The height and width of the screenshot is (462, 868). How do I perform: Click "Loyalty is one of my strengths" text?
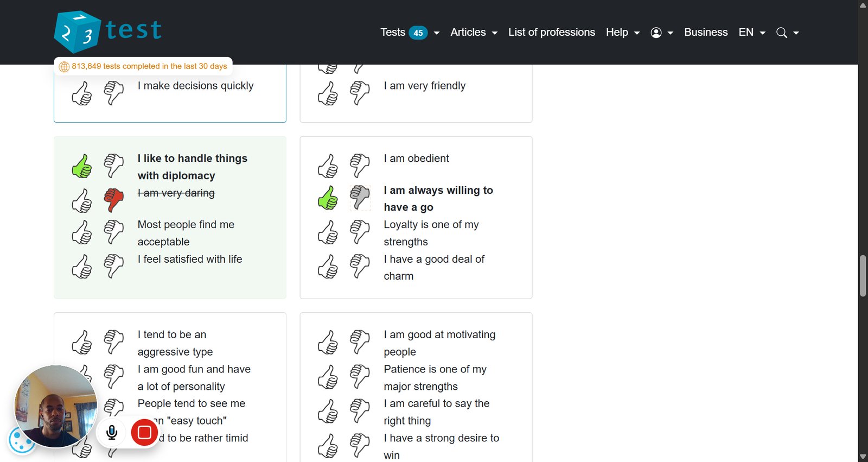pos(431,233)
